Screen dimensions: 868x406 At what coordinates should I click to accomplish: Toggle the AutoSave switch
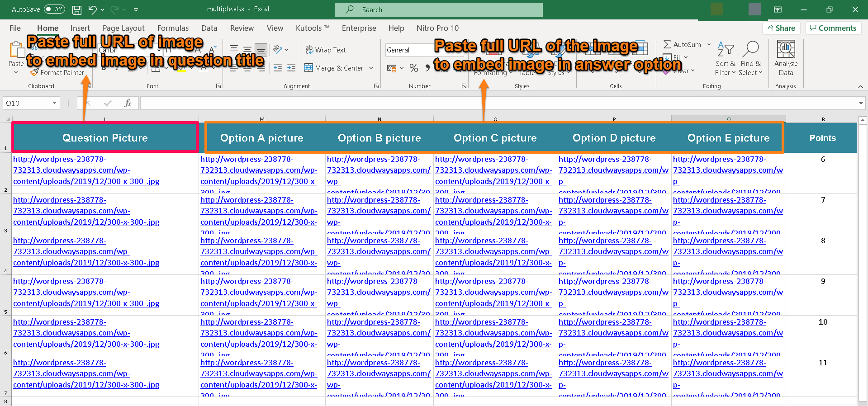(54, 9)
